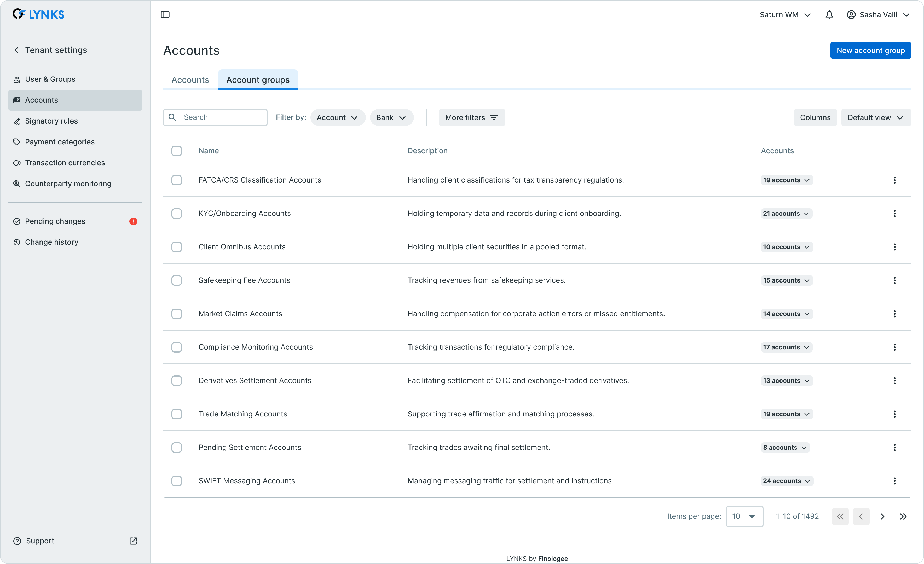The width and height of the screenshot is (924, 564).
Task: Click the Pending changes red alert badge
Action: tap(133, 221)
